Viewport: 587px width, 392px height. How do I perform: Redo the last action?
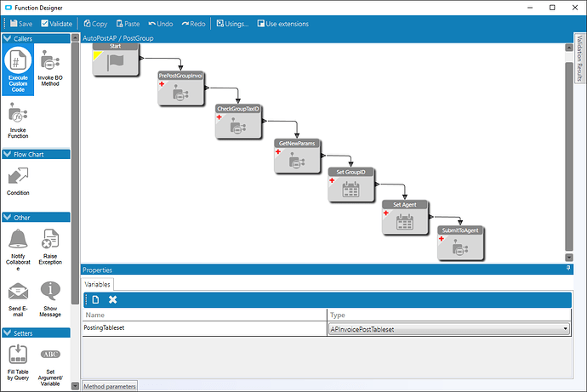(x=194, y=24)
